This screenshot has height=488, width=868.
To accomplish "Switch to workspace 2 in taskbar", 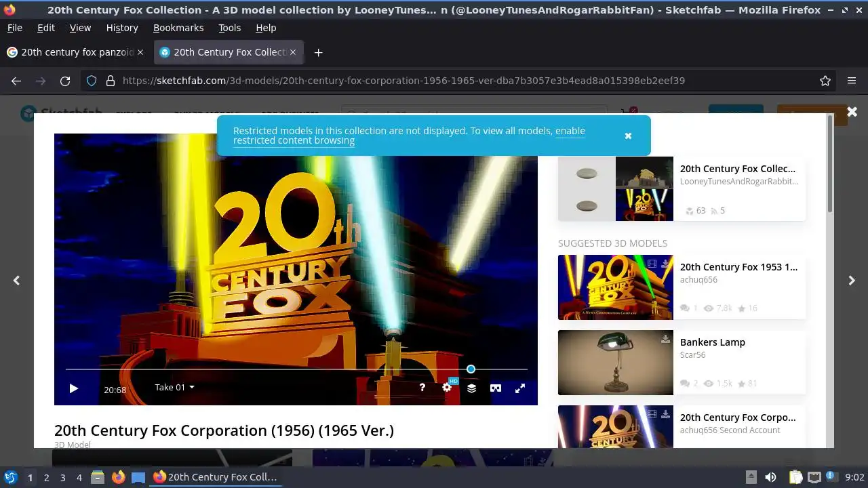I will click(x=46, y=477).
